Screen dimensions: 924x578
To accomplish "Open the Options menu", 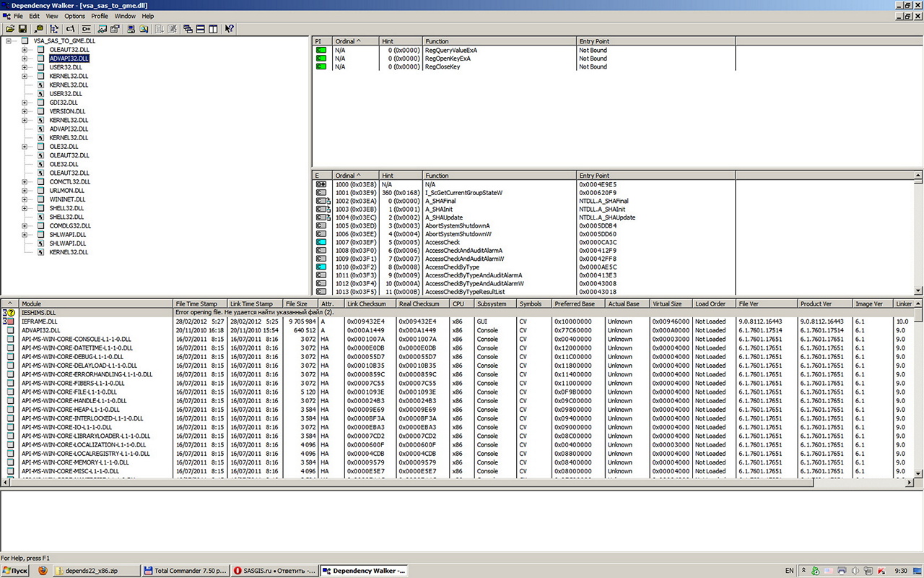I will coord(74,16).
